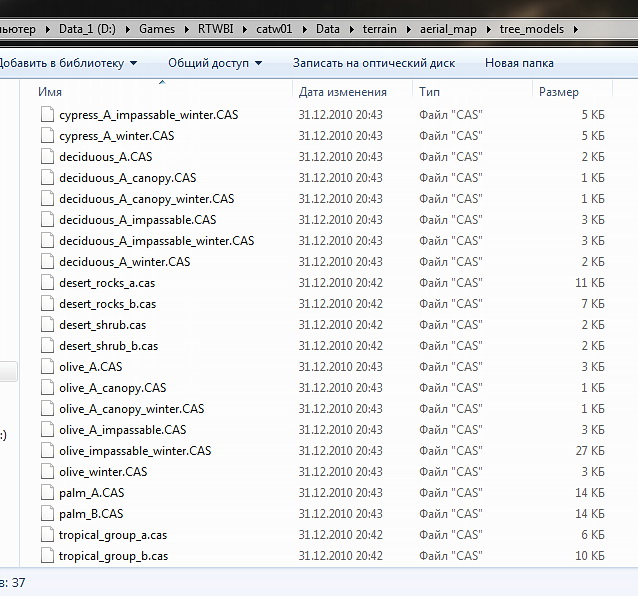The image size is (638, 596).
Task: Go to the Games folder in the path
Action: point(157,29)
